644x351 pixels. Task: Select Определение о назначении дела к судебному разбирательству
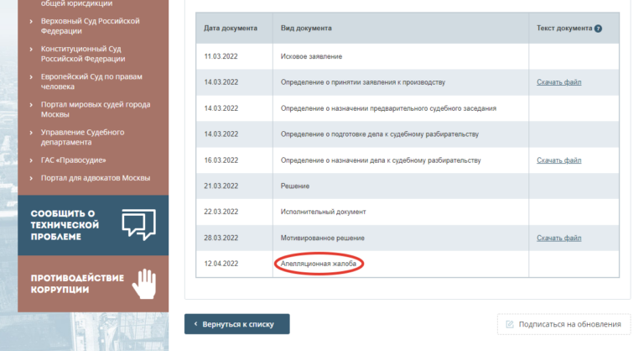point(381,160)
